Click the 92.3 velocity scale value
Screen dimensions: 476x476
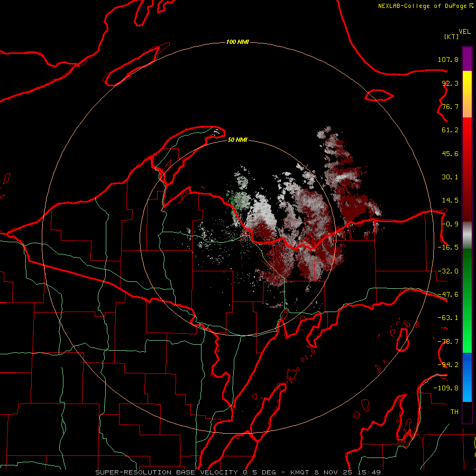(450, 83)
